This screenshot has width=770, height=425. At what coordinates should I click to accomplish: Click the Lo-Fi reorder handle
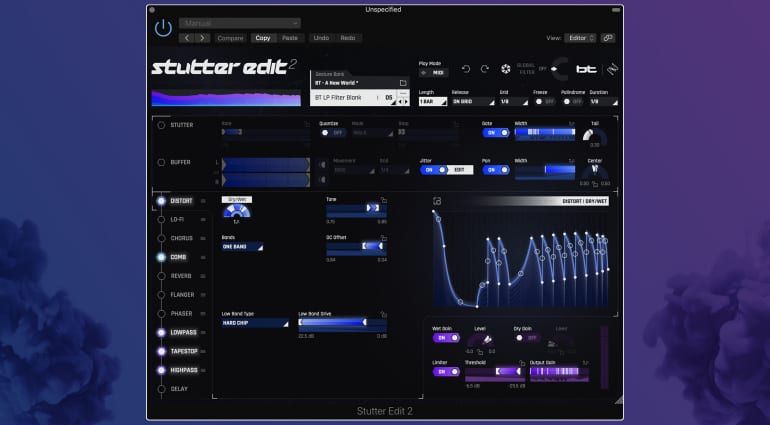pos(203,220)
